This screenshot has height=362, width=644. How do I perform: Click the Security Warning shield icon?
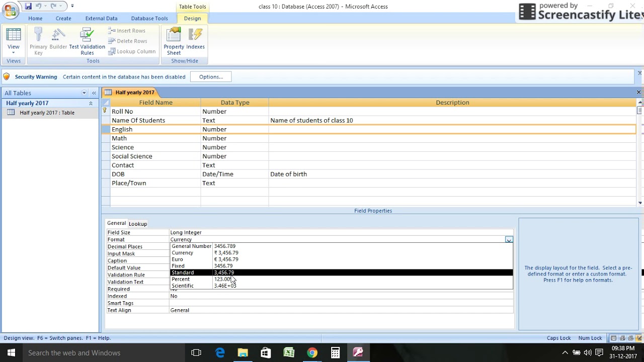click(x=7, y=77)
